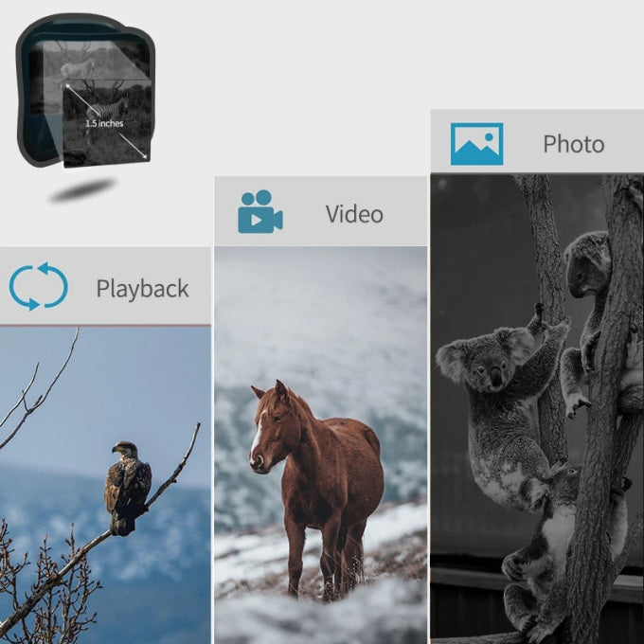Click the Photo picture icon
644x644 pixels.
(476, 144)
